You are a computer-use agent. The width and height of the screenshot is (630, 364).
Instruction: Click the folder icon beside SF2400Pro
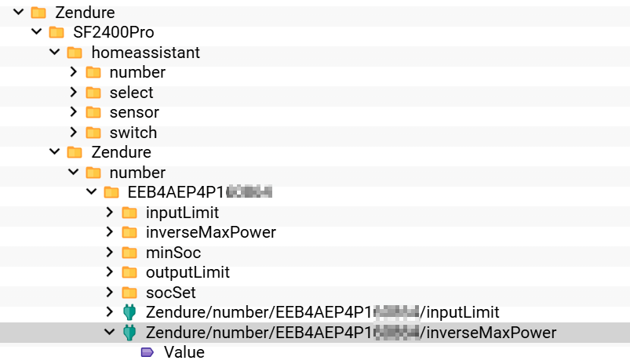coord(56,32)
